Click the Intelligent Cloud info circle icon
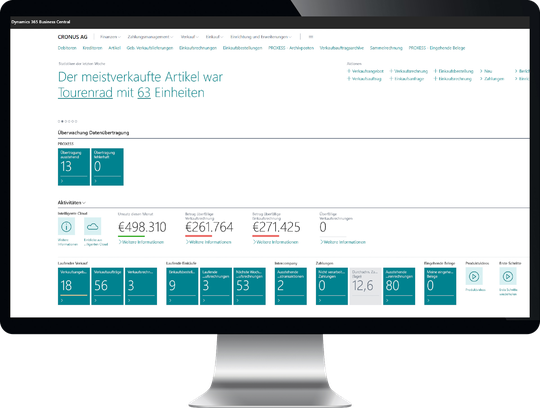Image resolution: width=540 pixels, height=408 pixels. coord(66,226)
